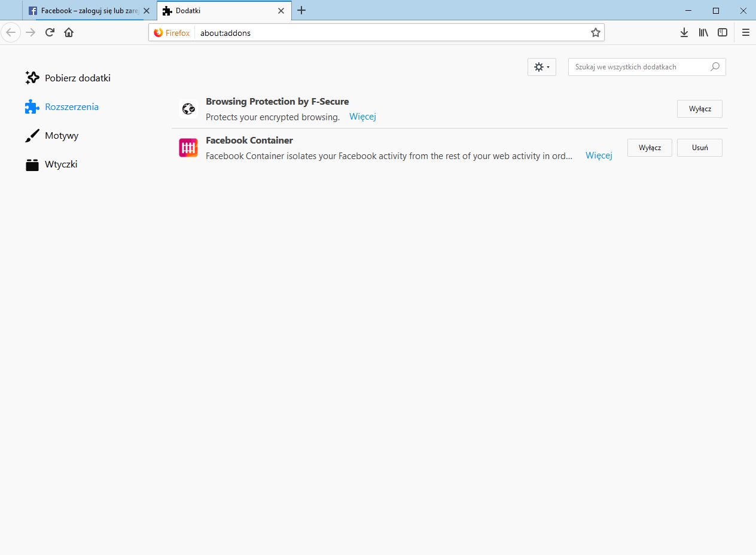Open the Firefox hamburger menu

pos(745,33)
